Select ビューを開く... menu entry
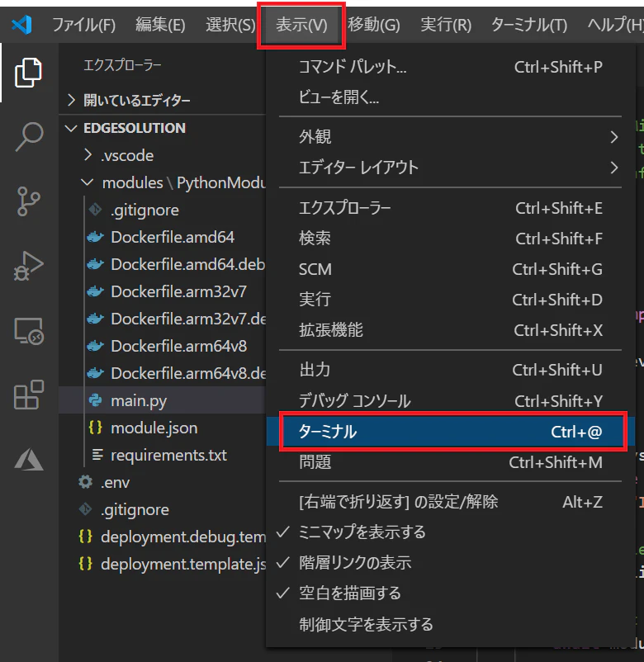Image resolution: width=644 pixels, height=662 pixels. (x=450, y=97)
